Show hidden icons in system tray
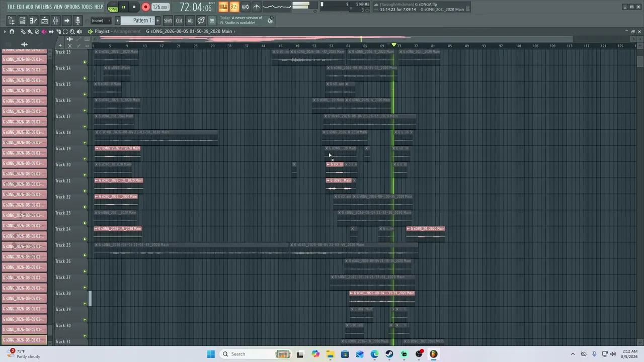644x362 pixels. click(573, 354)
